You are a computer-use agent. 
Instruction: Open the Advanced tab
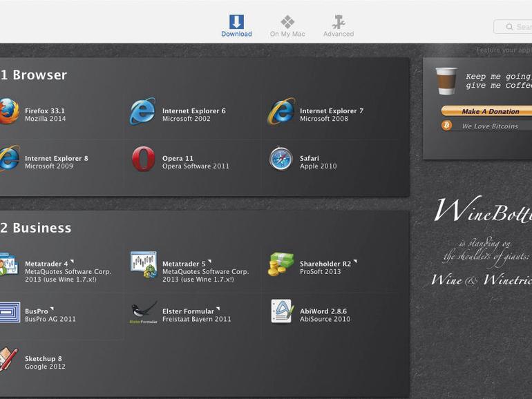(x=339, y=26)
